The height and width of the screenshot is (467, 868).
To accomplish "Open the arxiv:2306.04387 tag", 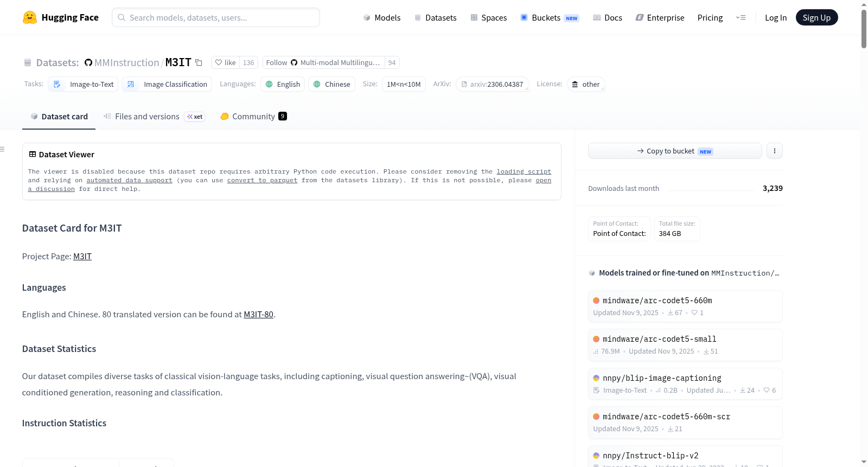I will tap(493, 84).
